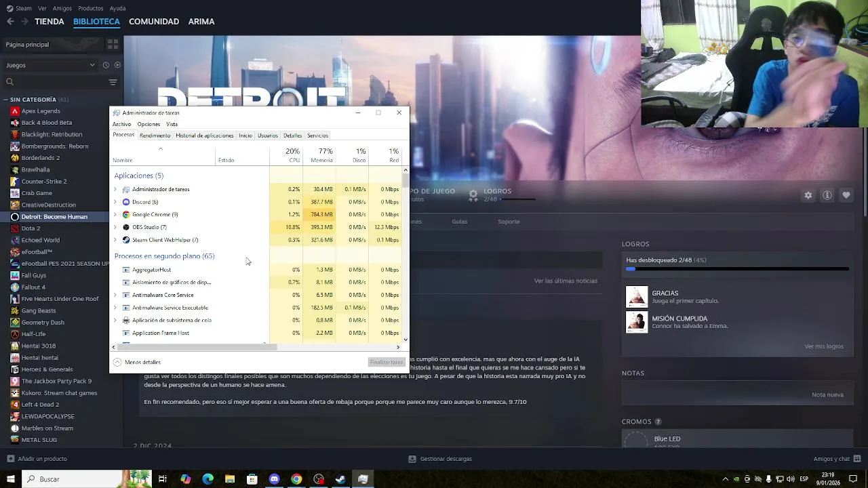
Task: Expand the Steam Client WebHelper (7) group
Action: pos(115,240)
